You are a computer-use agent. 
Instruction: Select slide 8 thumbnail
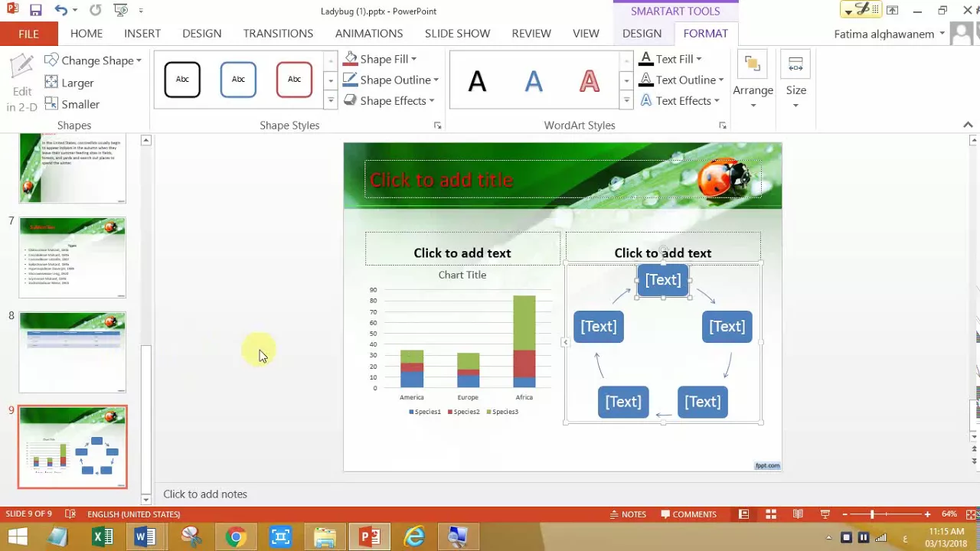pos(73,352)
